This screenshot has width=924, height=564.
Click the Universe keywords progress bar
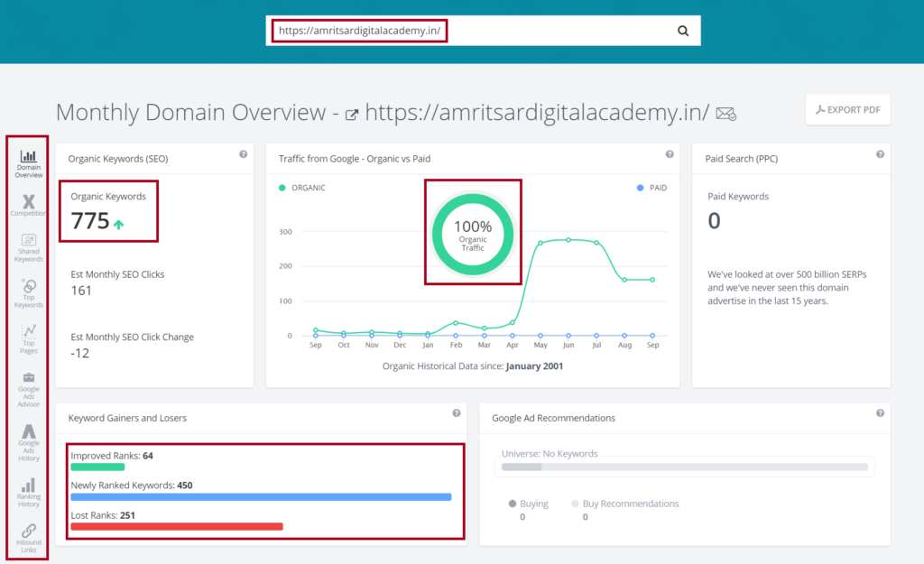coord(685,467)
